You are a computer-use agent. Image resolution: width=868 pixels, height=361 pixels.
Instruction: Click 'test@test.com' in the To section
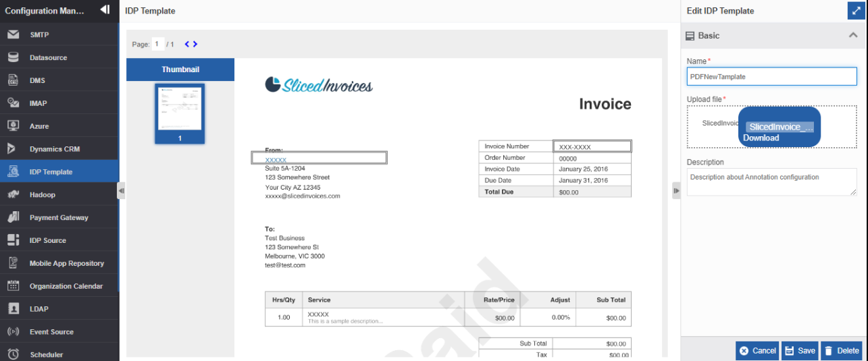coord(285,265)
